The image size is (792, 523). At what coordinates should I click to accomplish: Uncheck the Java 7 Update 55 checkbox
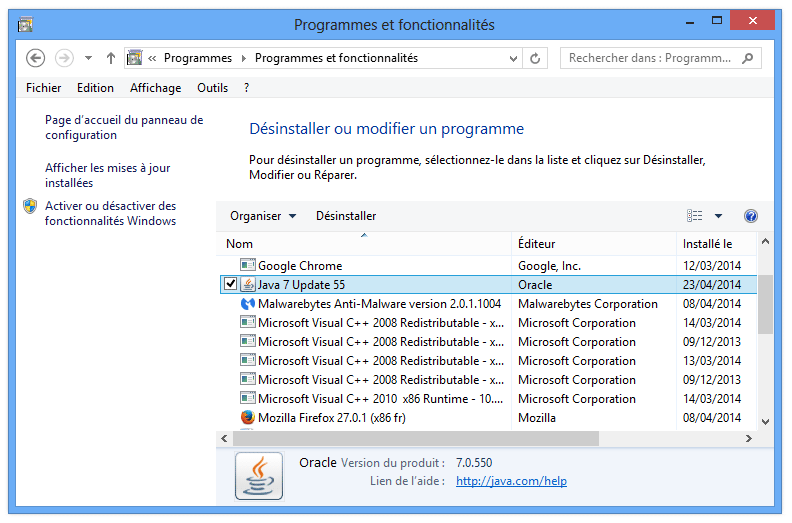click(231, 285)
